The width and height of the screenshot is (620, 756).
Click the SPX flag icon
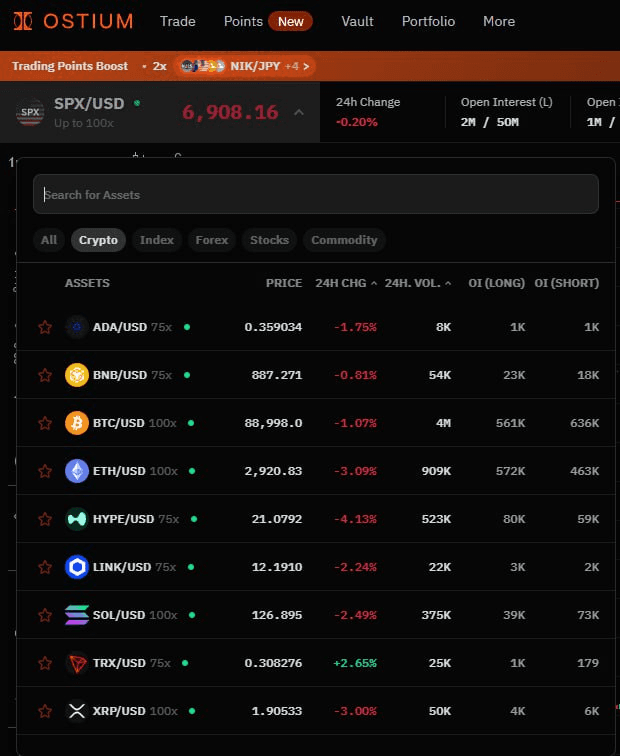pos(31,113)
